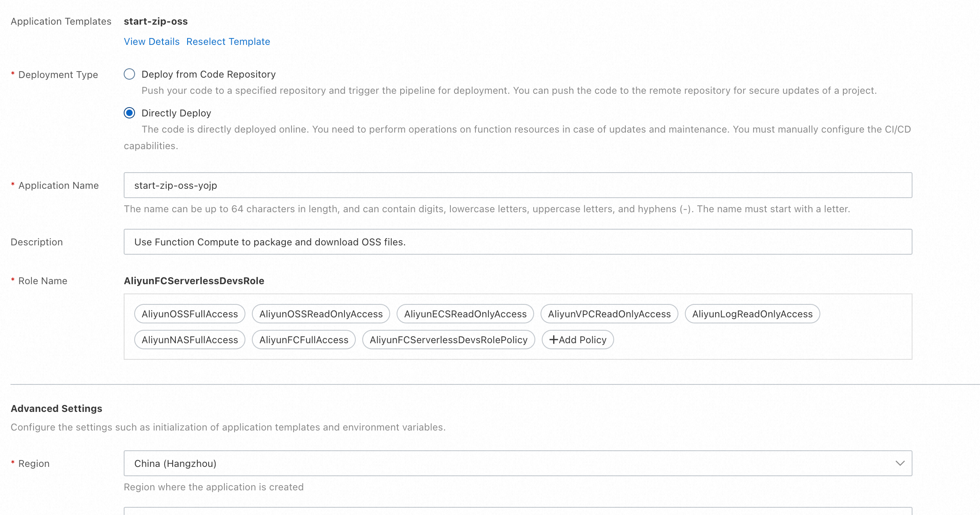Click the plus icon in Add Policy
Screen dimensions: 980x515
point(553,340)
